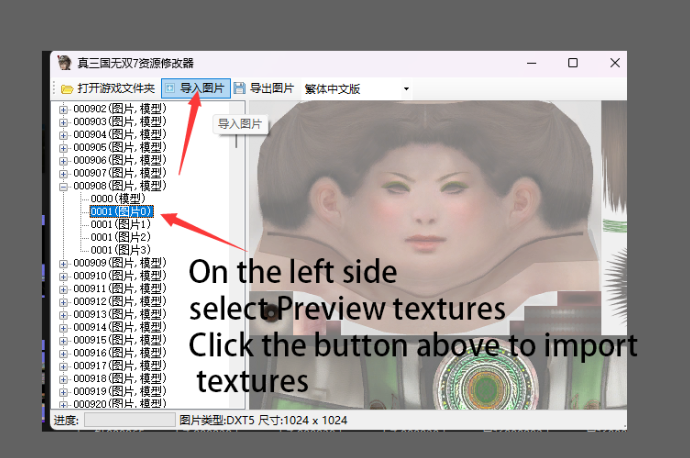Select the 0000(模型) model item
690x458 pixels.
117,199
